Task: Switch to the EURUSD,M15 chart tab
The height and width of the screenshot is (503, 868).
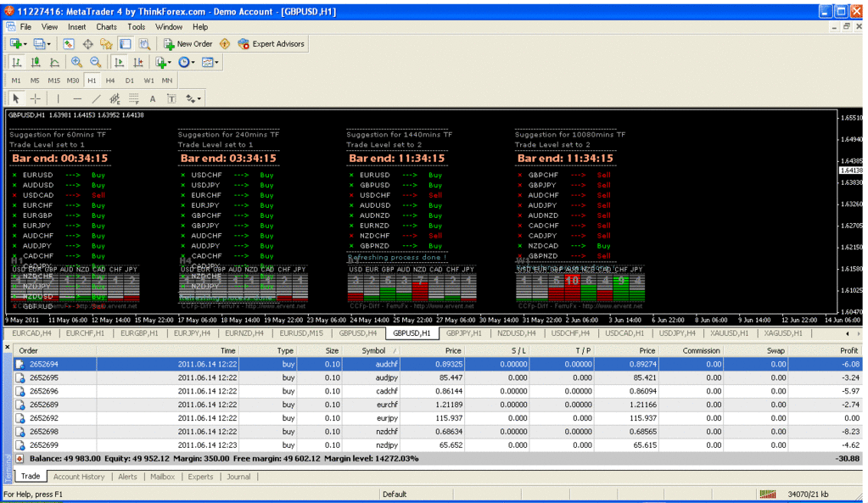Action: point(300,333)
